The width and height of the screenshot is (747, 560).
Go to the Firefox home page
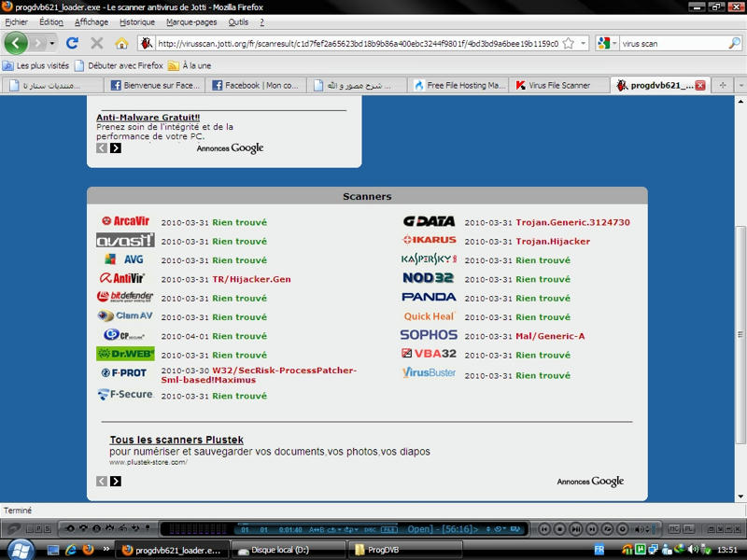point(121,43)
